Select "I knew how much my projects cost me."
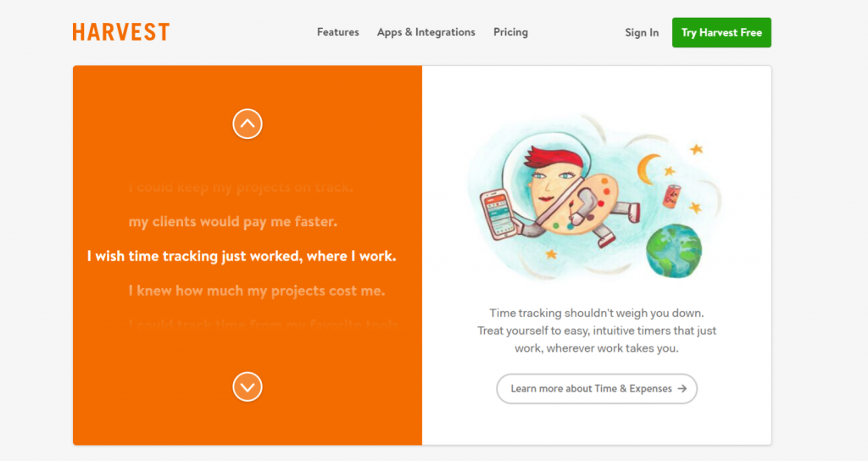Image resolution: width=868 pixels, height=461 pixels. click(x=257, y=291)
